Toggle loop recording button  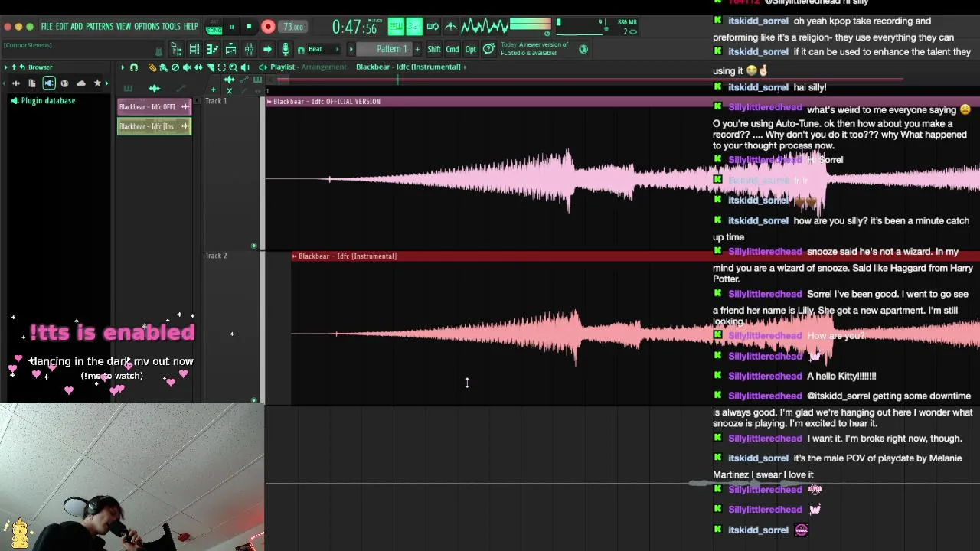pos(433,27)
